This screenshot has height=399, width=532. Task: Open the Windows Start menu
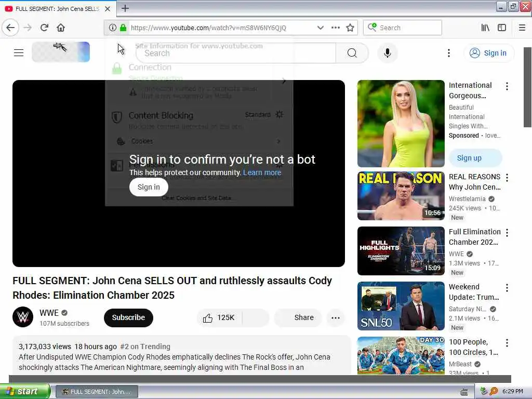click(24, 391)
